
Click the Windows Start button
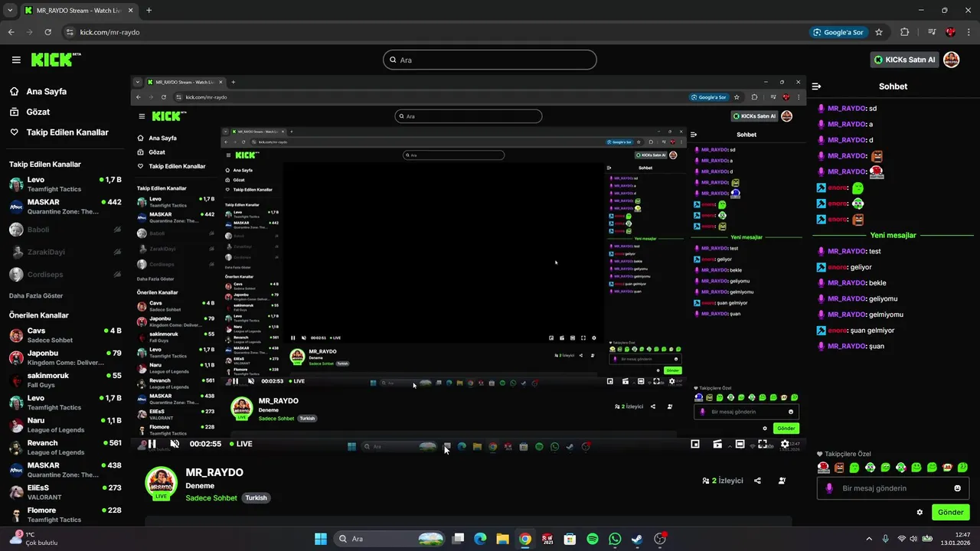(321, 539)
